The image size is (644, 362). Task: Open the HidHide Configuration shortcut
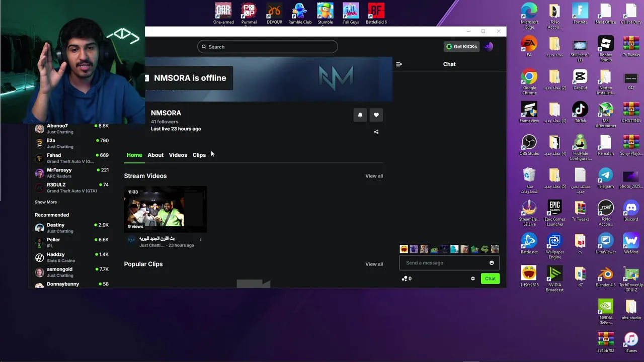pyautogui.click(x=580, y=148)
